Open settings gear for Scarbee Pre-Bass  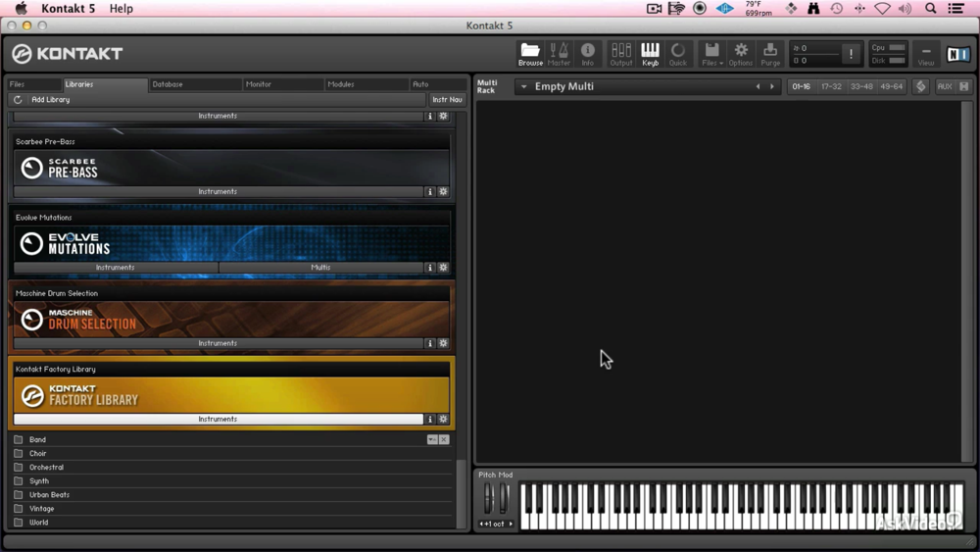[443, 192]
